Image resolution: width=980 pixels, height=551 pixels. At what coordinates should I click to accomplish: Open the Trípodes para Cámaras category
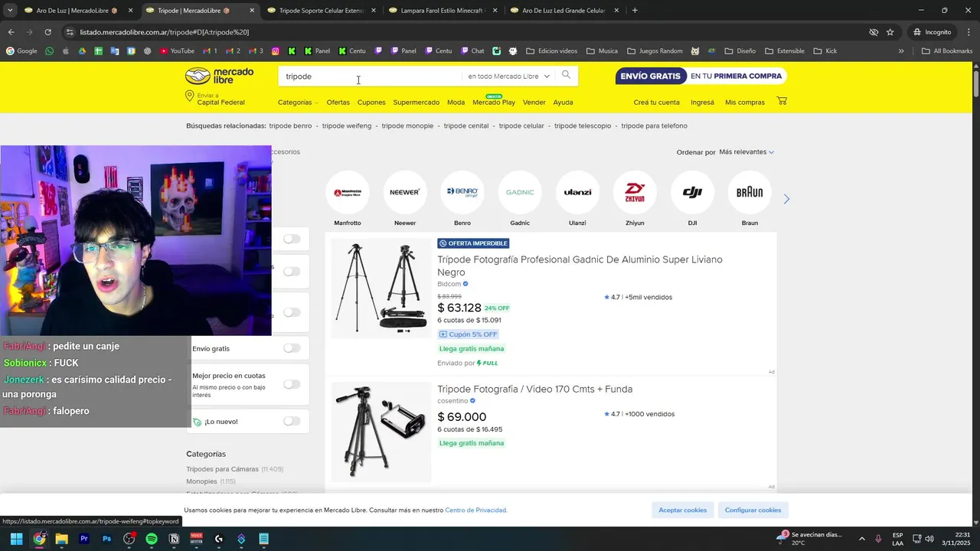click(x=222, y=469)
